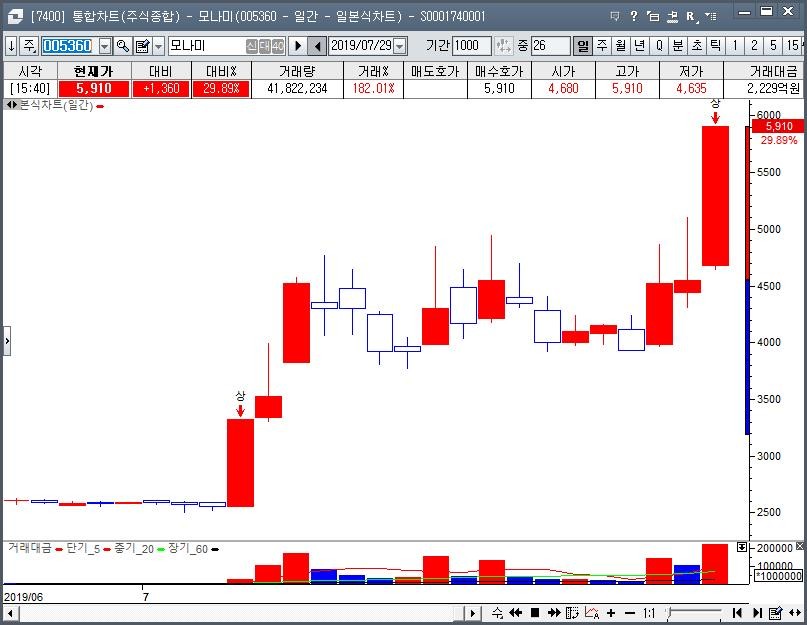807x625 pixels.
Task: Open the stock code 005360 dropdown arrow
Action: pyautogui.click(x=105, y=46)
